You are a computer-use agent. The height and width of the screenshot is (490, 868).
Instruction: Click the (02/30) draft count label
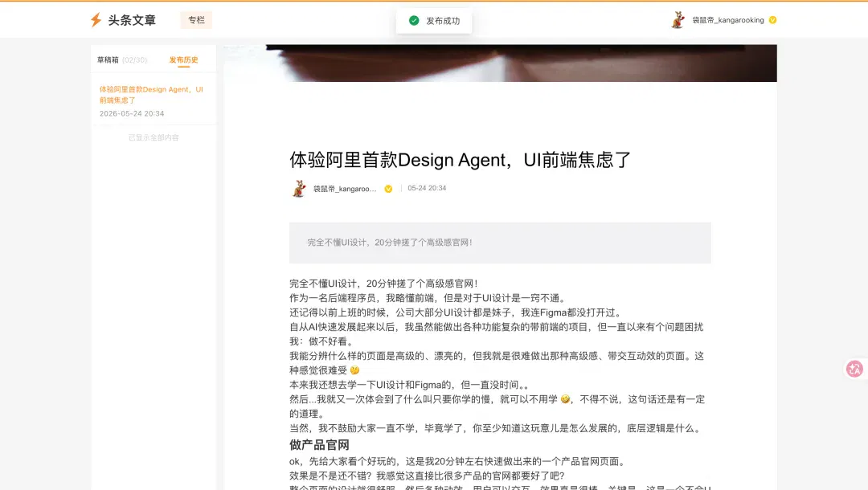(x=134, y=59)
